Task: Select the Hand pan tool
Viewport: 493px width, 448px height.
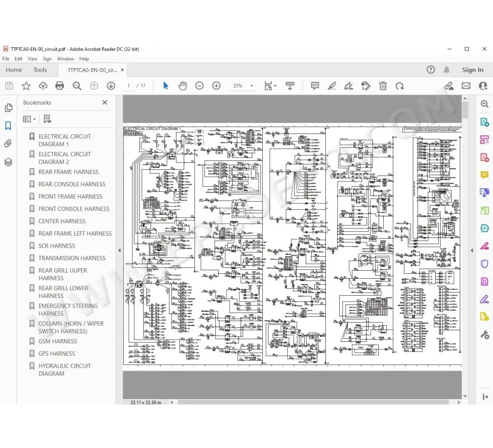Action: click(x=182, y=86)
